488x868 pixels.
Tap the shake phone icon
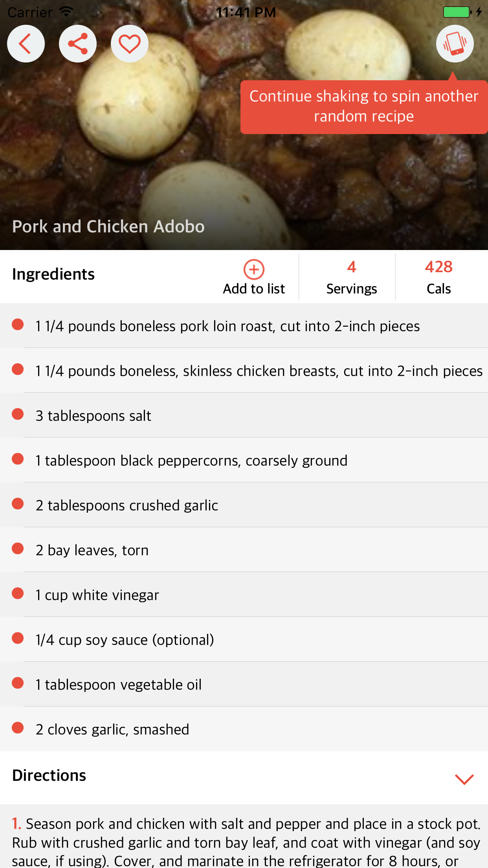pos(455,44)
